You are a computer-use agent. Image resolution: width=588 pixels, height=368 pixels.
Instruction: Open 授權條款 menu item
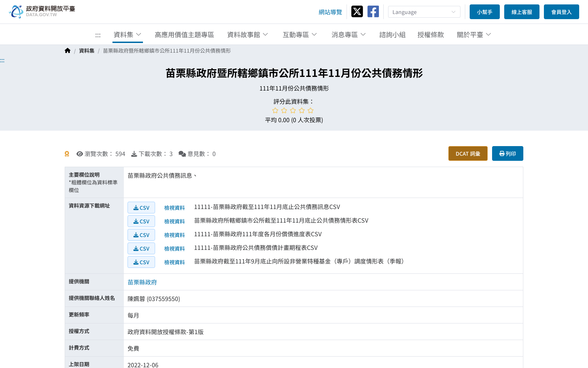pos(431,35)
